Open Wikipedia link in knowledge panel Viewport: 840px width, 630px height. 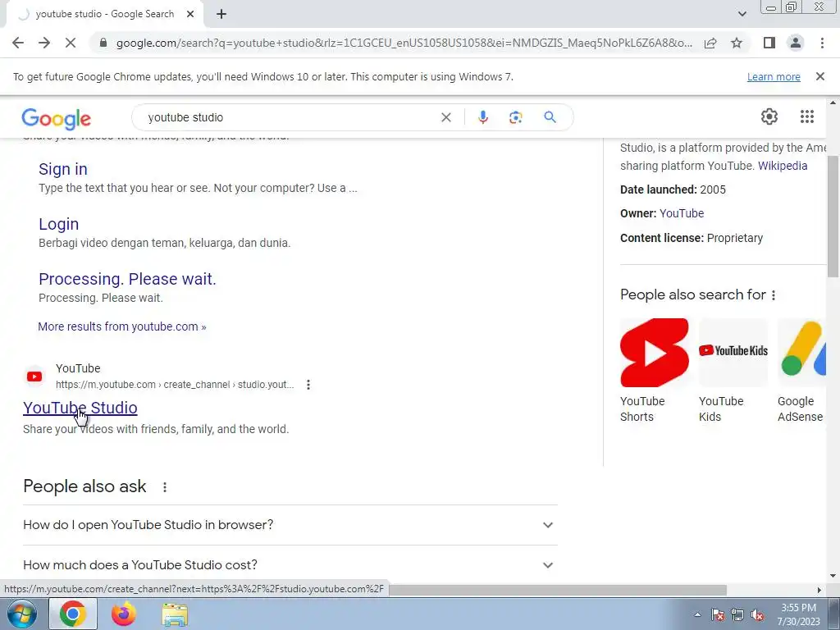782,166
